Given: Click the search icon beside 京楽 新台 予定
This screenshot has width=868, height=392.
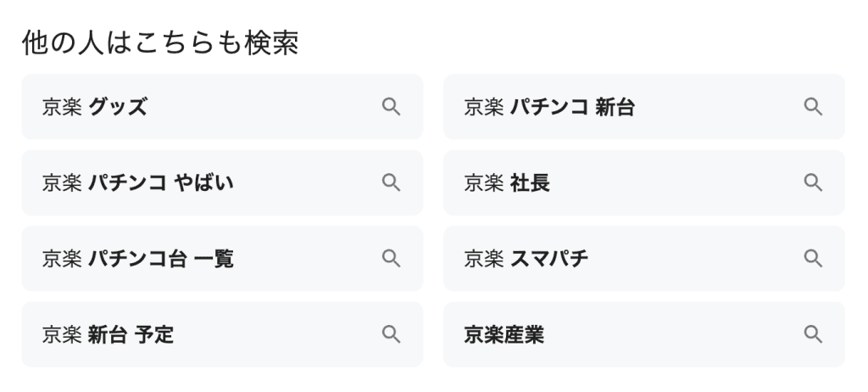Looking at the screenshot, I should tap(391, 334).
